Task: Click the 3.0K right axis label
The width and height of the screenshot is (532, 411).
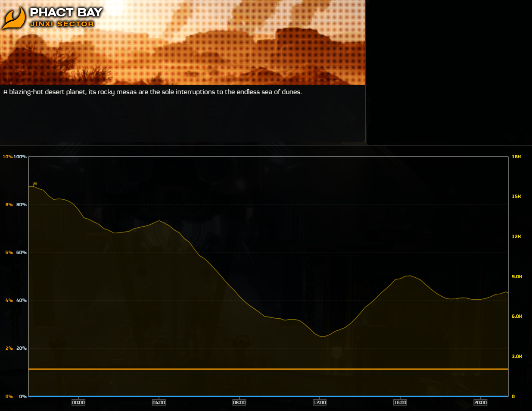Action: (x=517, y=356)
